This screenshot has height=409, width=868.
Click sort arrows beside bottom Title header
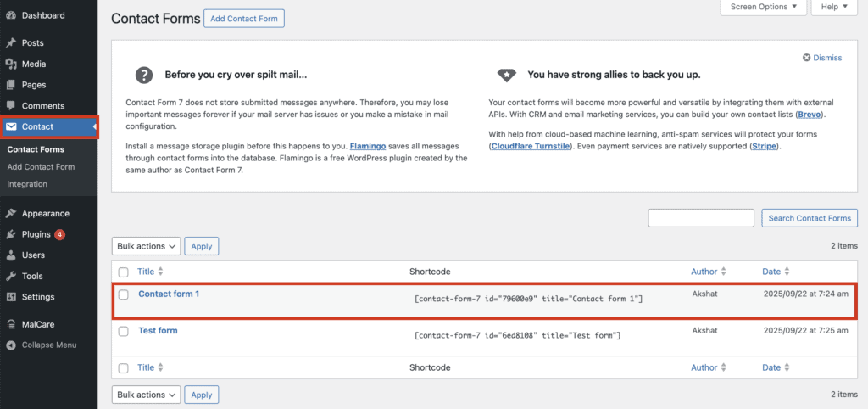pyautogui.click(x=160, y=367)
